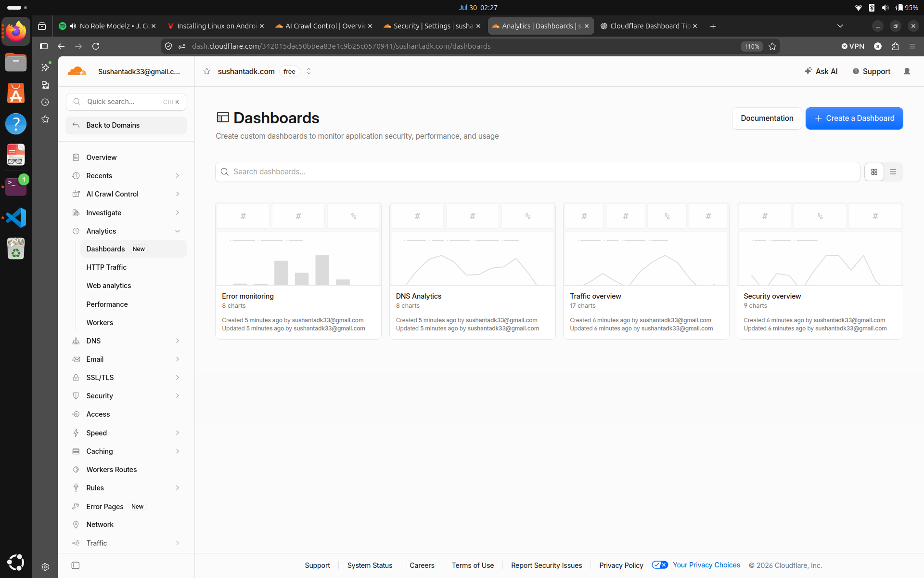Open the domain switcher chevron
Viewport: 924px width, 578px height.
click(x=309, y=71)
